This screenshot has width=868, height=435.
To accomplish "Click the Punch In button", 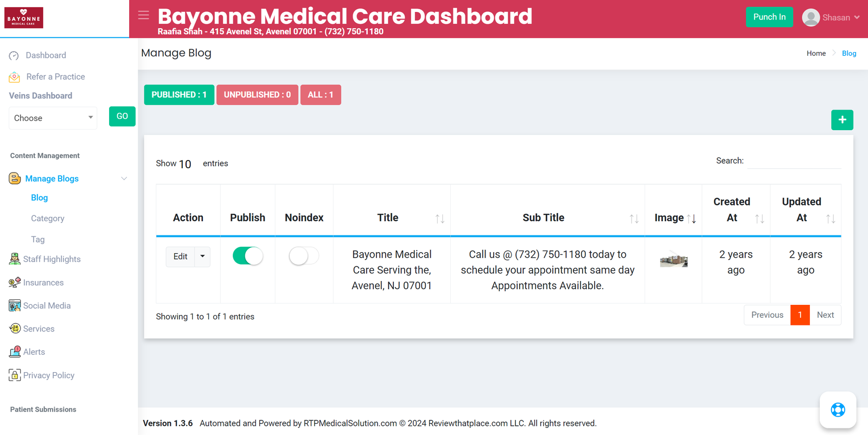I will click(769, 17).
